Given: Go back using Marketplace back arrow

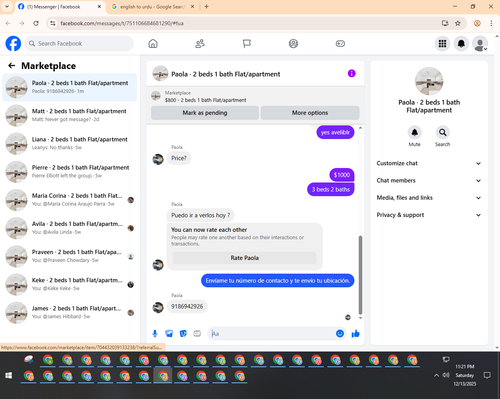Looking at the screenshot, I should click(x=12, y=66).
